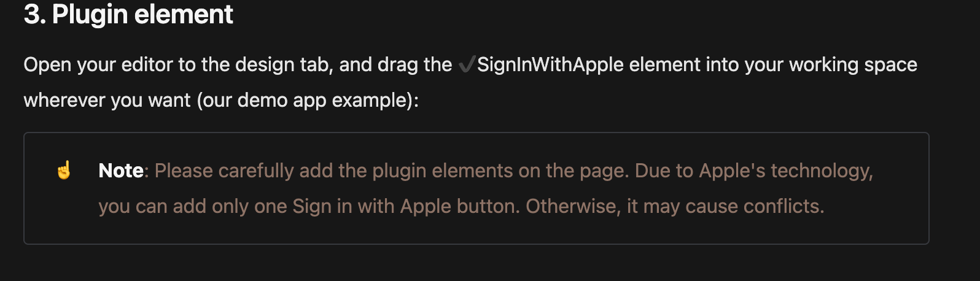The height and width of the screenshot is (281, 980).
Task: Click the word "Otherwise" in the note
Action: 572,206
